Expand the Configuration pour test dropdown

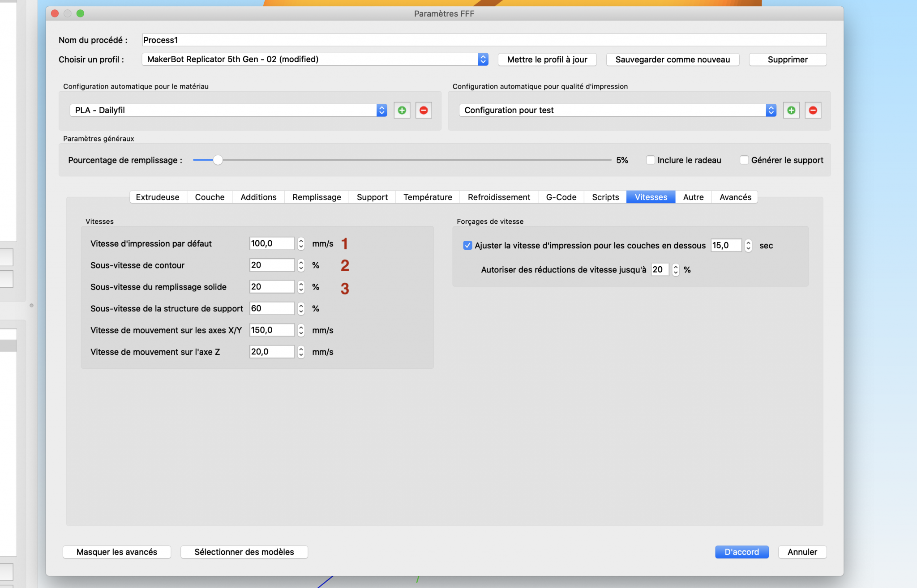pyautogui.click(x=617, y=110)
